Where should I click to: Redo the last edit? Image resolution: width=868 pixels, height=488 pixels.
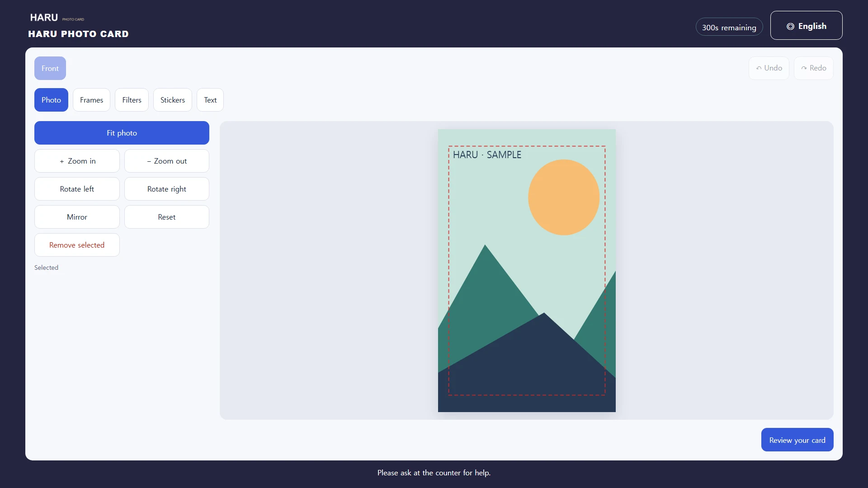click(813, 68)
